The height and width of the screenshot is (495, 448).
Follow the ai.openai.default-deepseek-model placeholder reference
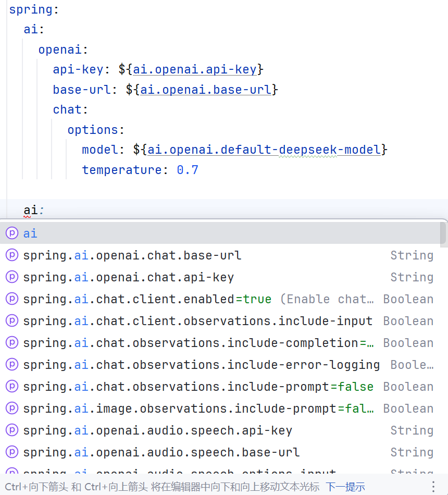264,150
